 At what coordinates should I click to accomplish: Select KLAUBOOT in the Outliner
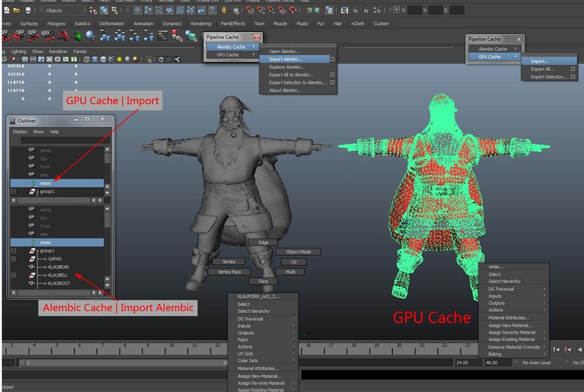click(x=59, y=283)
